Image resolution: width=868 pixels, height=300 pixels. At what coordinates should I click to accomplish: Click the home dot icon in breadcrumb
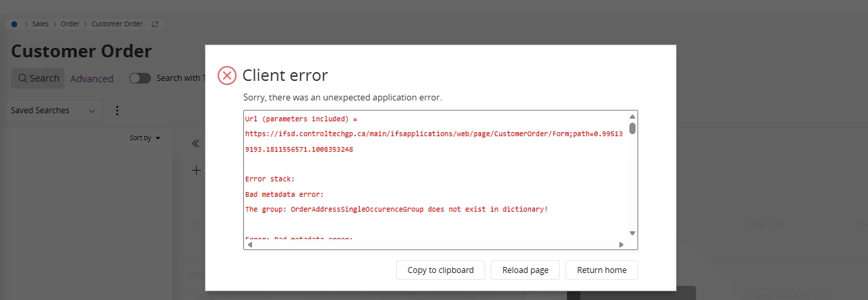tap(14, 24)
